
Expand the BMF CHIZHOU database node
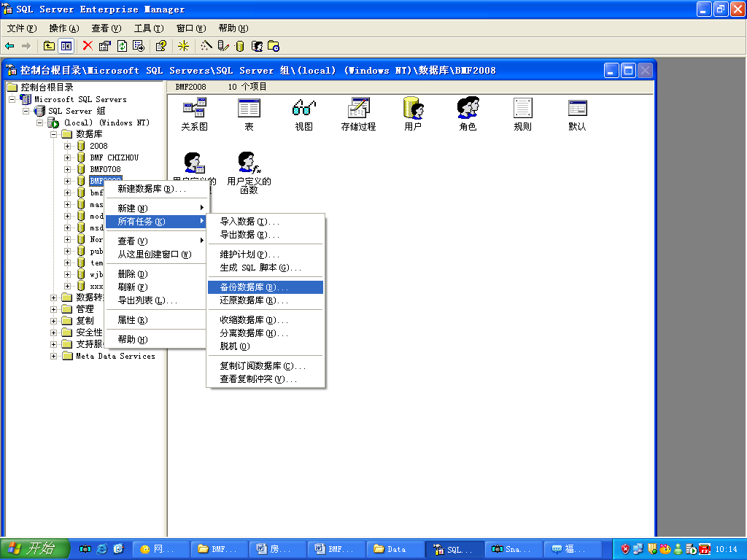(67, 157)
